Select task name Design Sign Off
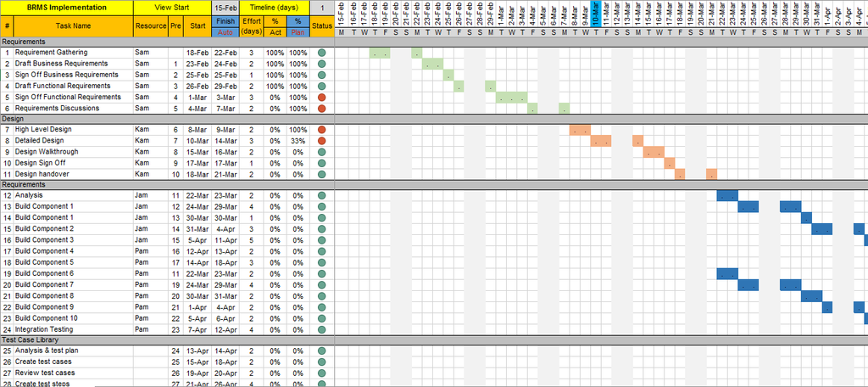The image size is (868, 387). click(x=40, y=163)
